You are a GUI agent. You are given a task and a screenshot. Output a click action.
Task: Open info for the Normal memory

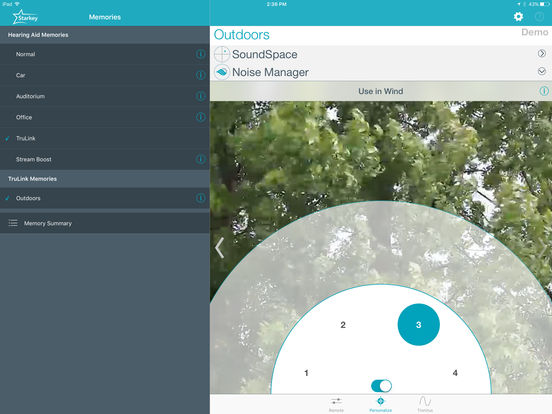200,54
